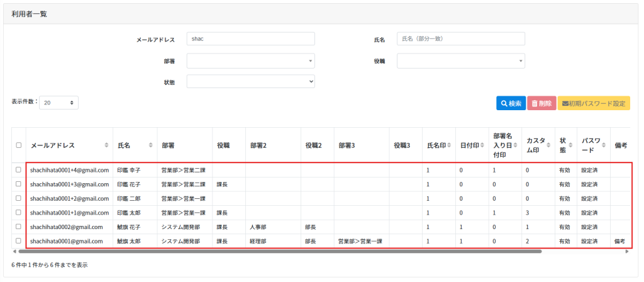Toggle the select-all checkbox in header
This screenshot has height=282, width=644.
coord(19,145)
